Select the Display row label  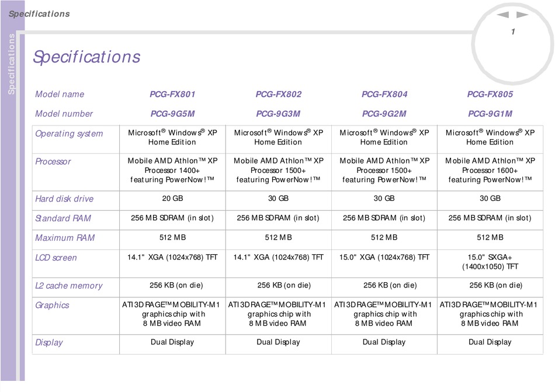[x=49, y=342]
